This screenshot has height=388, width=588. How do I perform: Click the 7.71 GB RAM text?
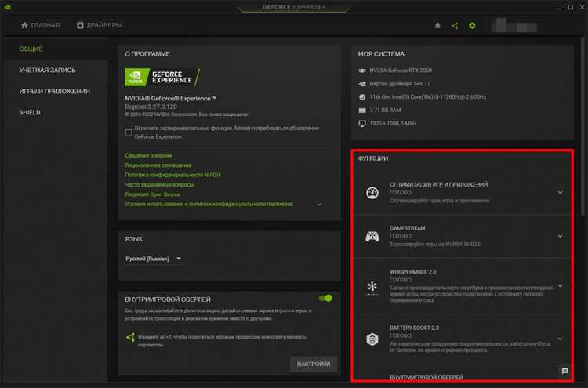[x=385, y=111]
